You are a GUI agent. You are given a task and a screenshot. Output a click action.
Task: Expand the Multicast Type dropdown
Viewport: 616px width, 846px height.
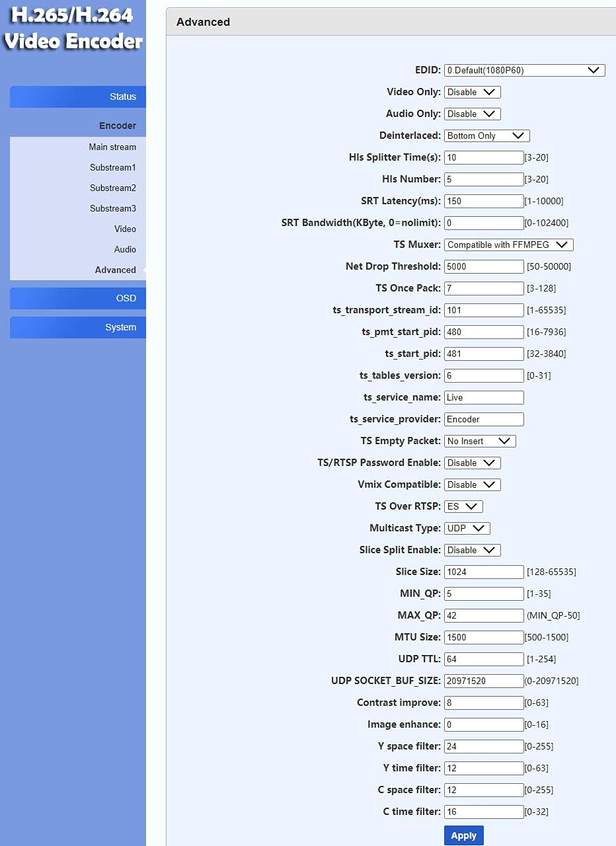[467, 528]
